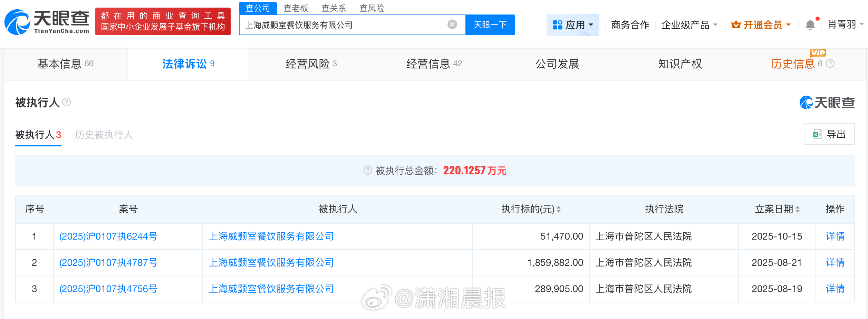Click the 应用 grid icon
Viewport: 868px width, 319px height.
pos(557,25)
